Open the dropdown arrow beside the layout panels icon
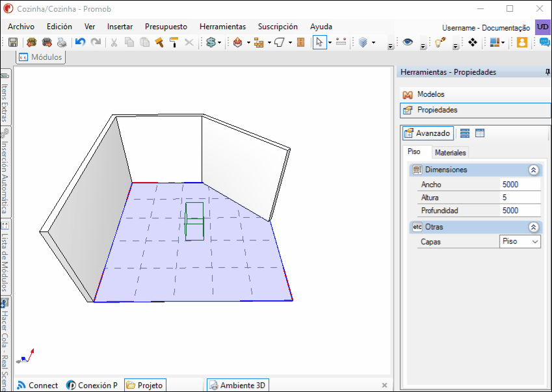This screenshot has height=392, width=552. point(503,42)
